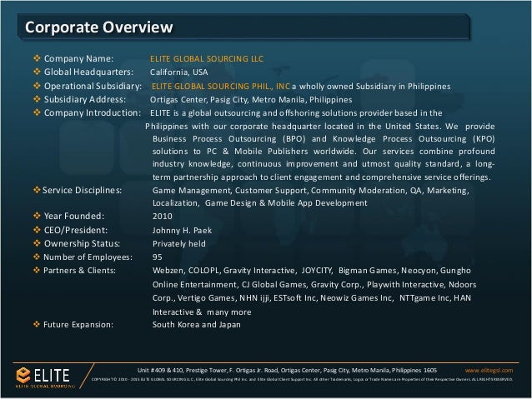Select the Service Disciplines label
532x399 pixels.
click(82, 190)
